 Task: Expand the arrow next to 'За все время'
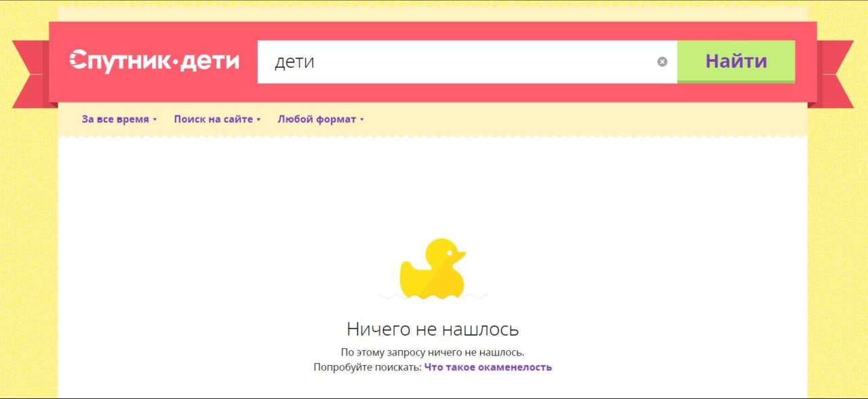155,119
